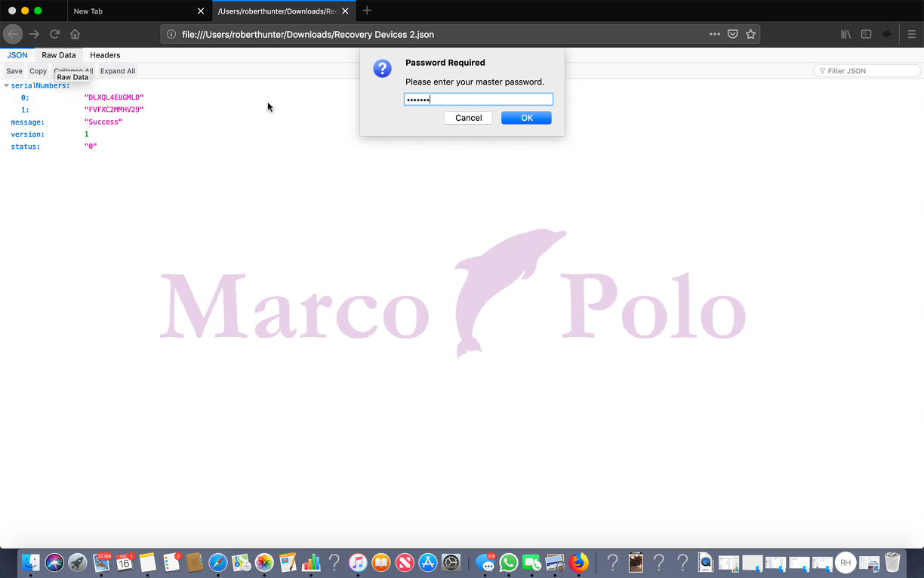The width and height of the screenshot is (924, 578).
Task: Select the "DLXQL4EUGMLD" serial value
Action: (114, 97)
